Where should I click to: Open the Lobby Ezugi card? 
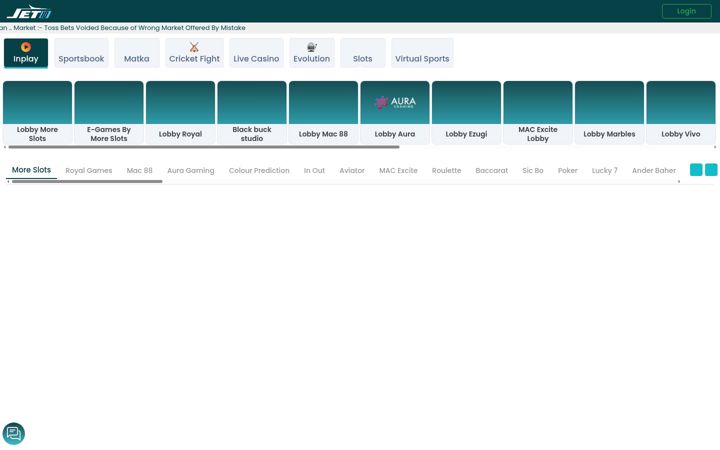(x=467, y=112)
